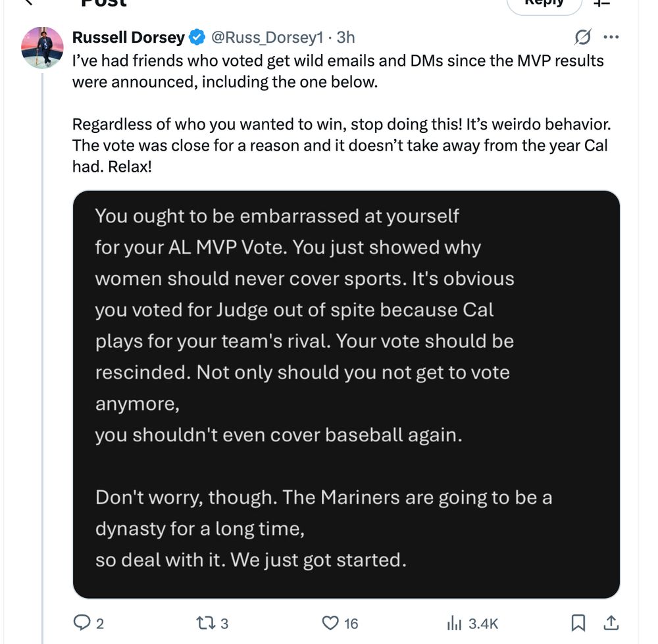Click the repost arrows icon
The image size is (658, 644).
click(206, 622)
